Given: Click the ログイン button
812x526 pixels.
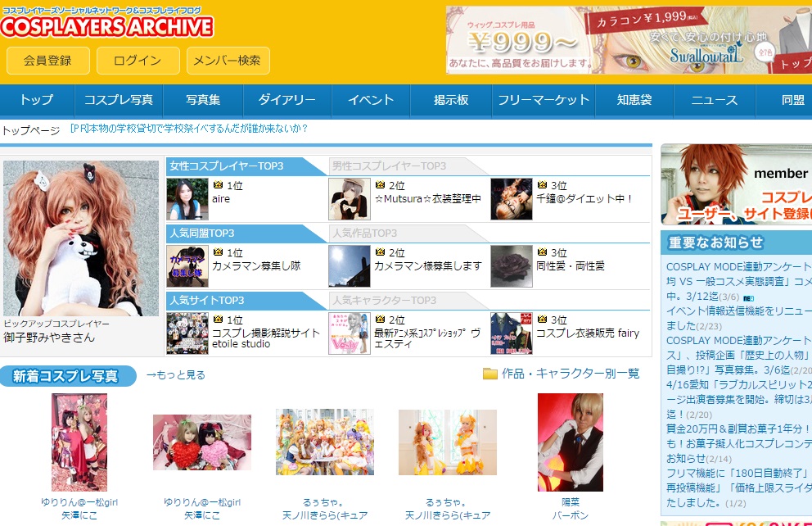Looking at the screenshot, I should [x=138, y=61].
